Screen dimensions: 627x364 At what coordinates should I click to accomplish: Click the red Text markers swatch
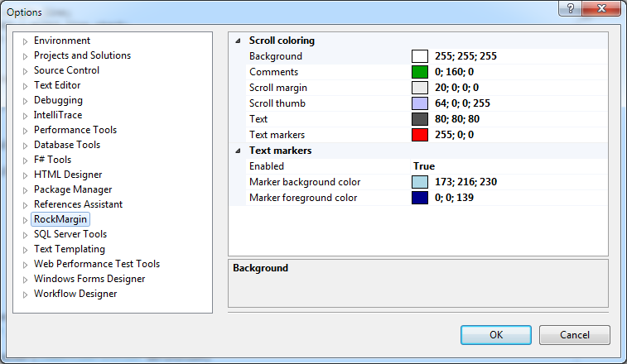(420, 135)
